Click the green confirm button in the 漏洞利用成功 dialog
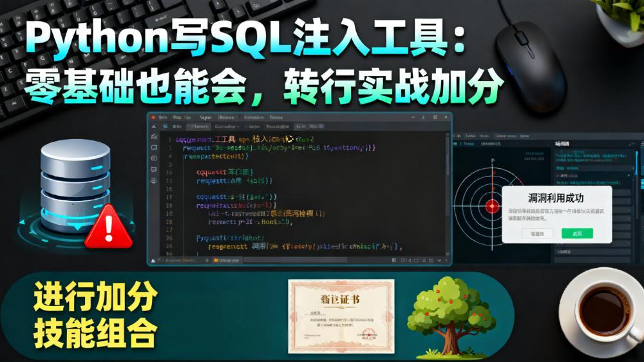The width and height of the screenshot is (644, 362). [577, 233]
